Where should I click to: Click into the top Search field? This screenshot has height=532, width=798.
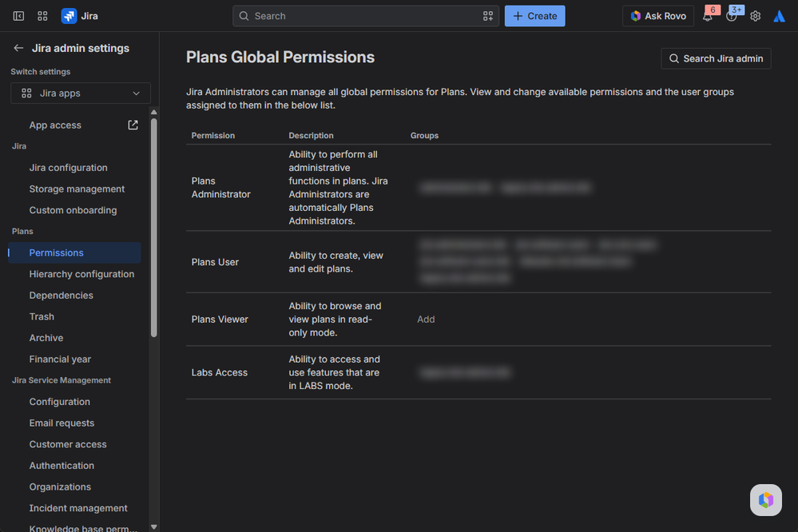click(365, 16)
